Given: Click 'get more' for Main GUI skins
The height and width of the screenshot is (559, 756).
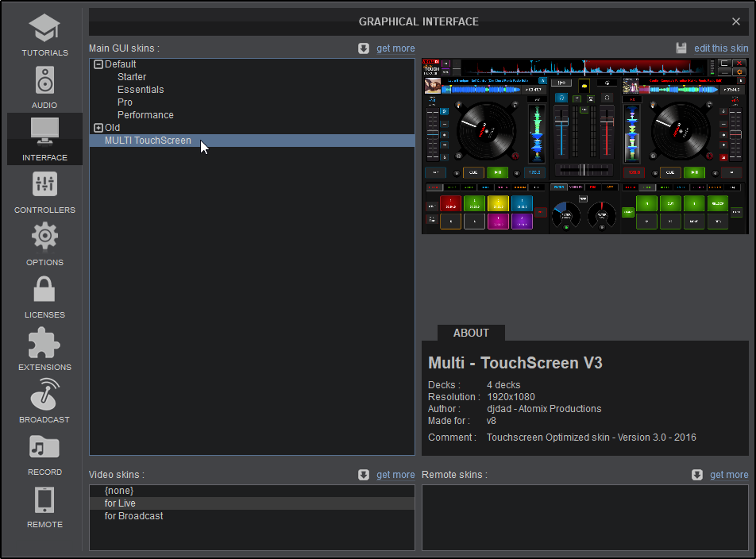Looking at the screenshot, I should [395, 48].
